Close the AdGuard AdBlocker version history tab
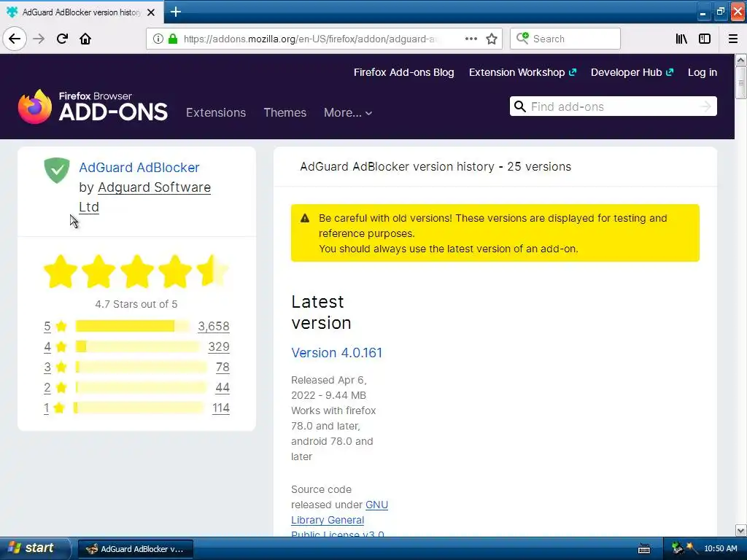 point(151,12)
